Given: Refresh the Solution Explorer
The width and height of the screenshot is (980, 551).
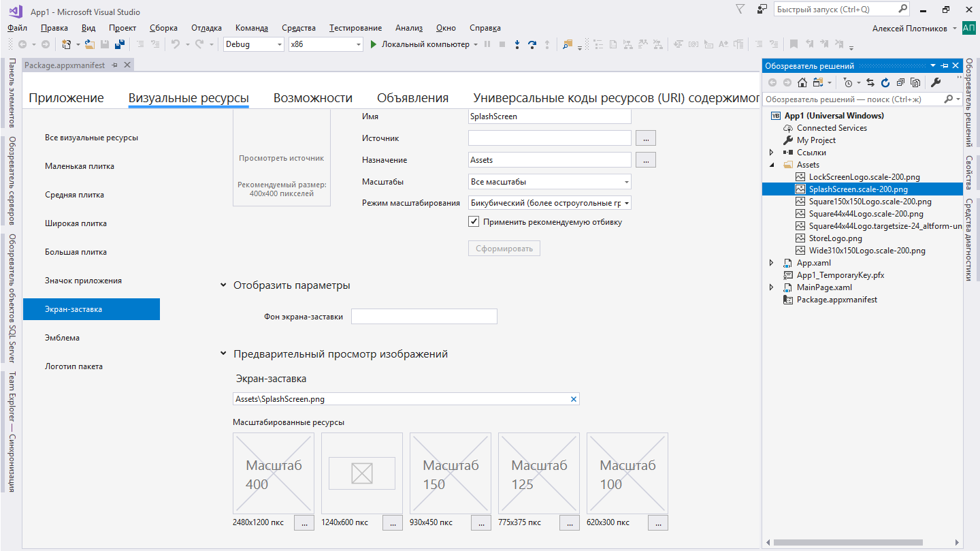Looking at the screenshot, I should [885, 82].
